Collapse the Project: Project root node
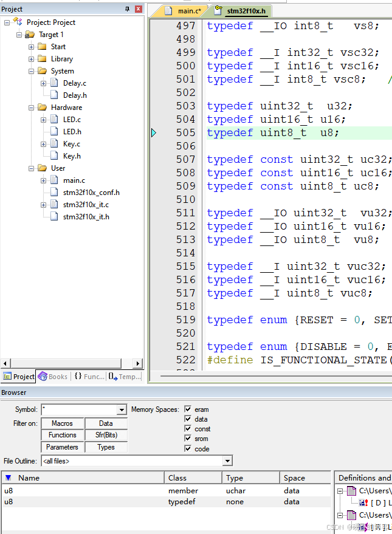Image resolution: width=392 pixels, height=534 pixels. [x=7, y=23]
